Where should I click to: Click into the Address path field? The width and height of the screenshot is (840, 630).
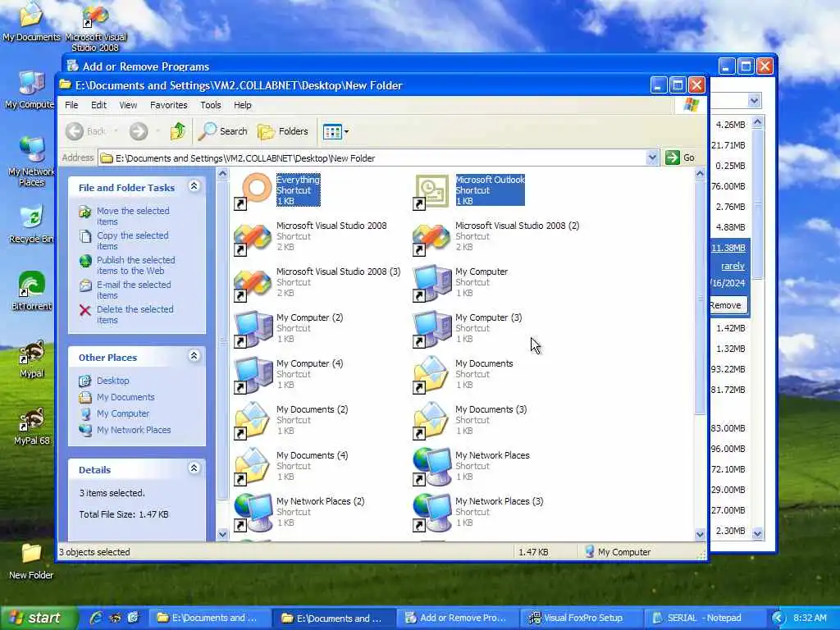coord(372,158)
